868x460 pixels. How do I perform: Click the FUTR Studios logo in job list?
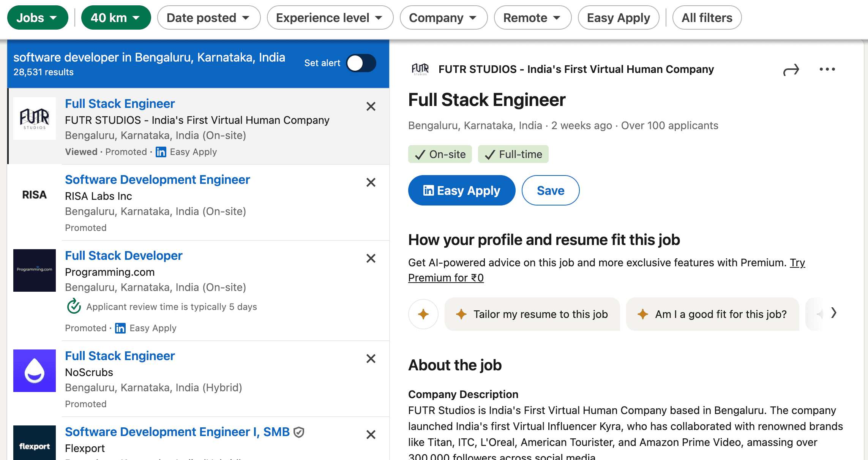[x=35, y=119]
